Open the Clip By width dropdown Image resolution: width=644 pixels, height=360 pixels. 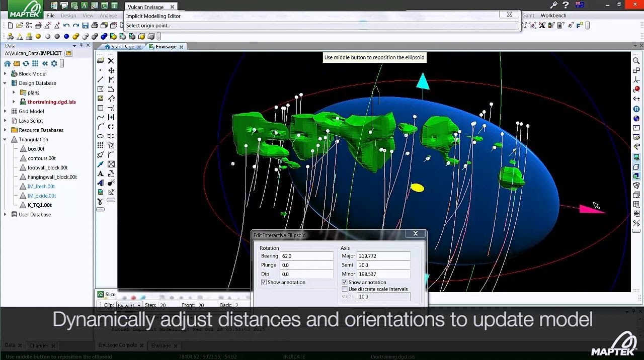pos(129,305)
